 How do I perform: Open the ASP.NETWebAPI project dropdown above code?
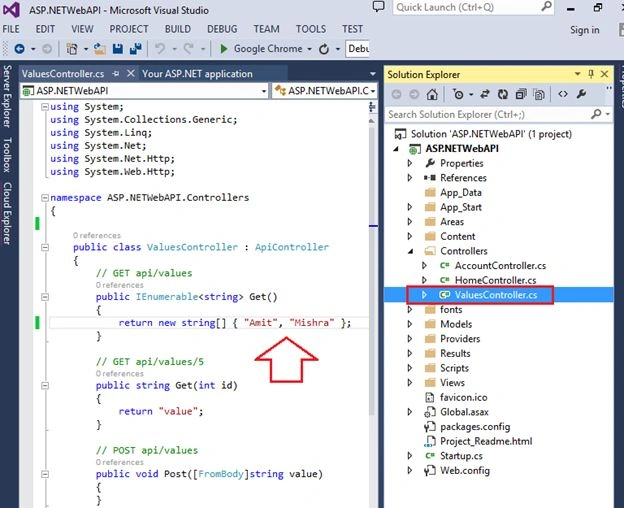[144, 91]
